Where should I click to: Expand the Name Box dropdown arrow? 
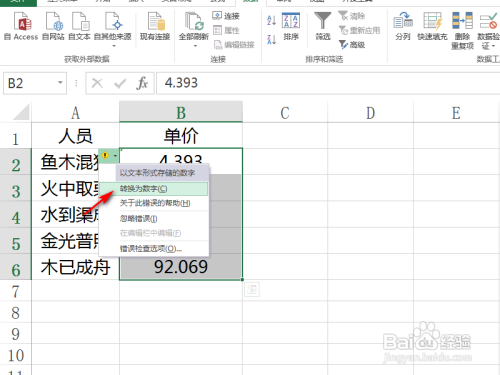pyautogui.click(x=60, y=82)
